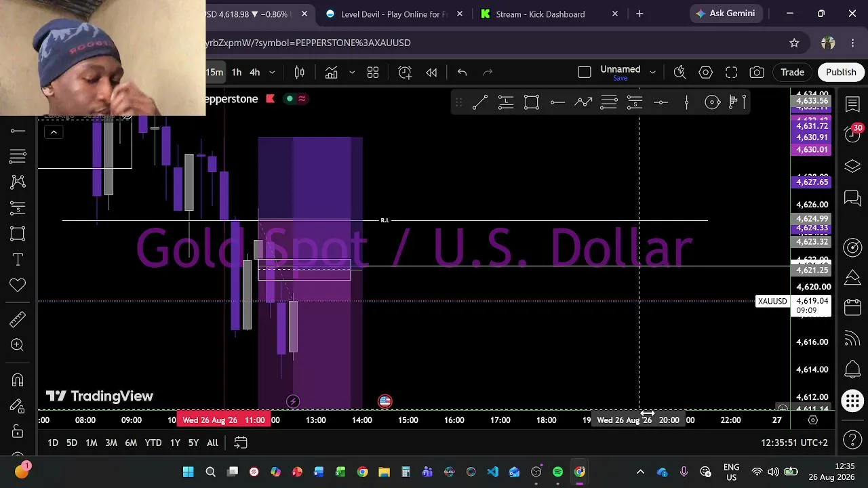
Task: Expand the Indicators favorites dropdown arrow
Action: click(x=351, y=73)
